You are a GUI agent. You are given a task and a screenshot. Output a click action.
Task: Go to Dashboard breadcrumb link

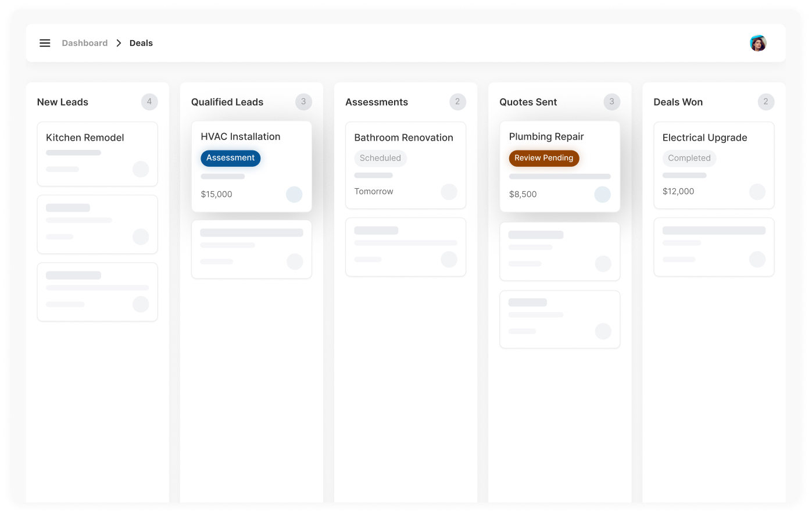pyautogui.click(x=85, y=43)
